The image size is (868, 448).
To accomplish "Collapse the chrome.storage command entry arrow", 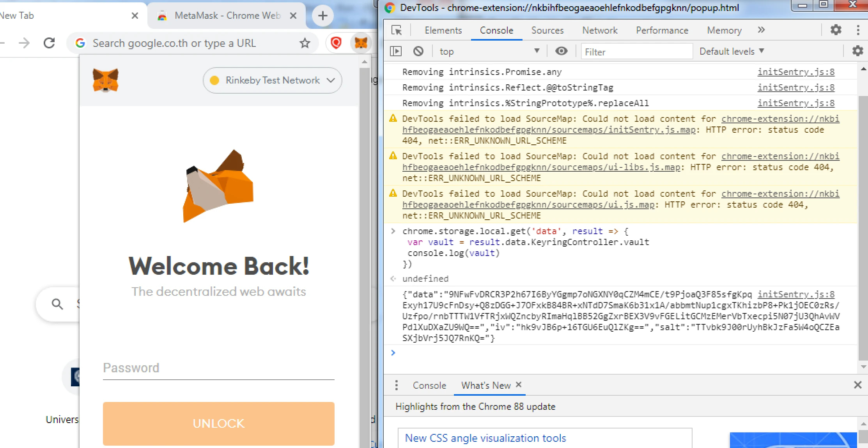I will point(393,231).
